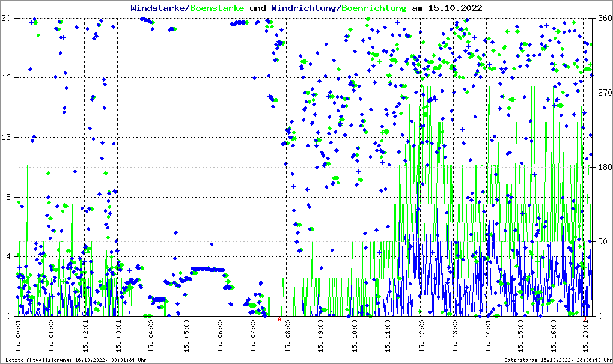This screenshot has width=613, height=364.
Task: Click the red 'A' marker near 08:00
Action: [x=279, y=319]
